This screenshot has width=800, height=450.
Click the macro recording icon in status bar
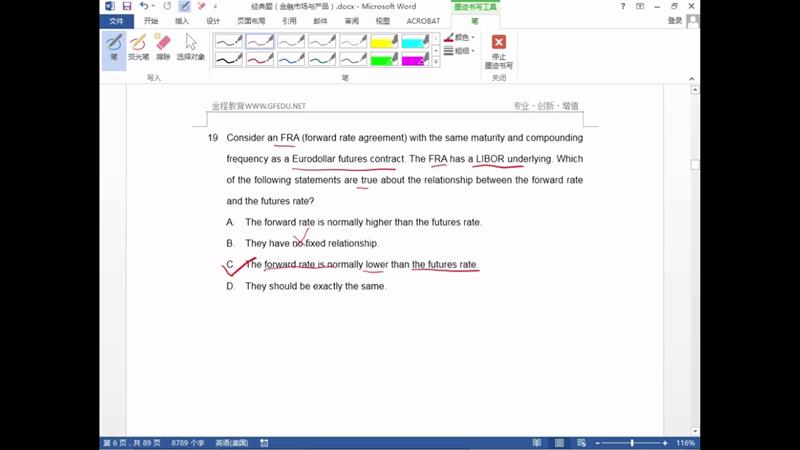[264, 443]
